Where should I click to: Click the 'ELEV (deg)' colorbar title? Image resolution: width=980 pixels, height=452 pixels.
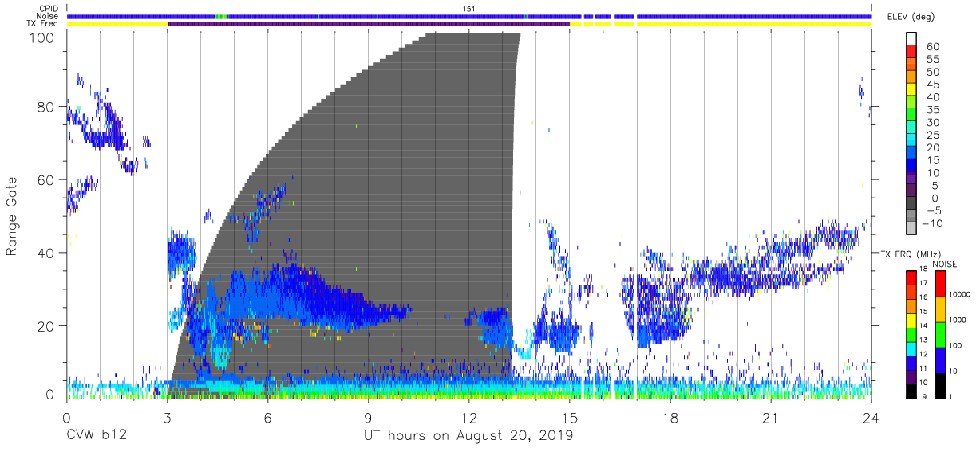pyautogui.click(x=911, y=16)
